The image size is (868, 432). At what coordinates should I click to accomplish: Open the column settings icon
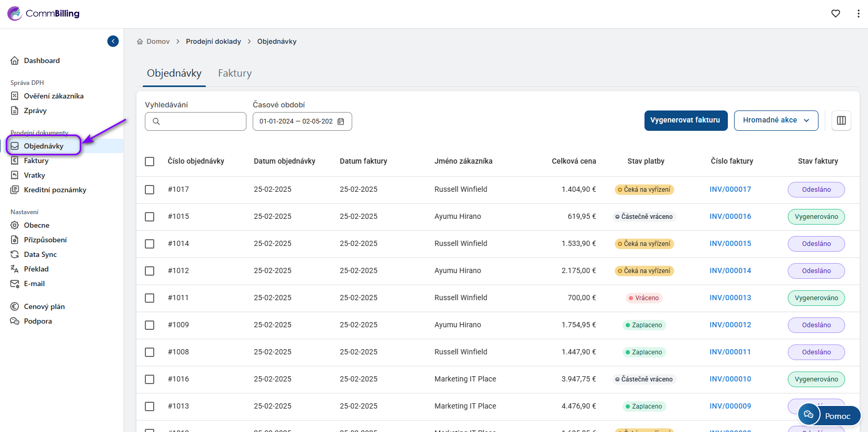point(841,120)
